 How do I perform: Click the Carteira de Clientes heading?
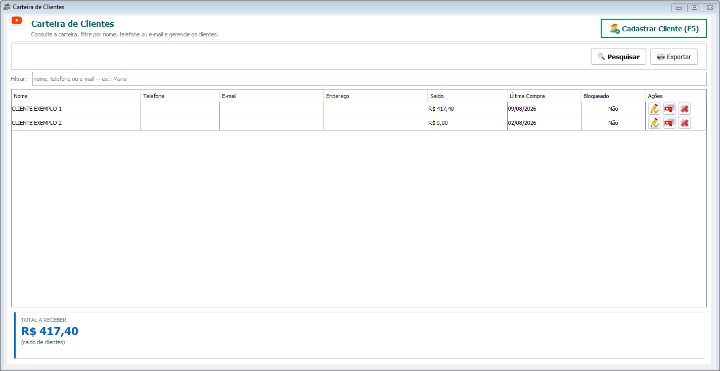tap(73, 24)
